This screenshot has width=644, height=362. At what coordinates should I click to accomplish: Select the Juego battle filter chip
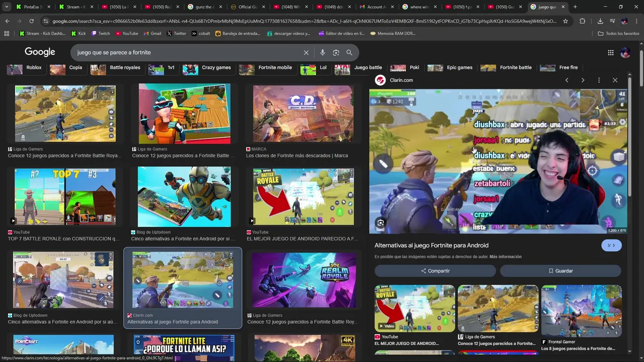click(x=359, y=68)
